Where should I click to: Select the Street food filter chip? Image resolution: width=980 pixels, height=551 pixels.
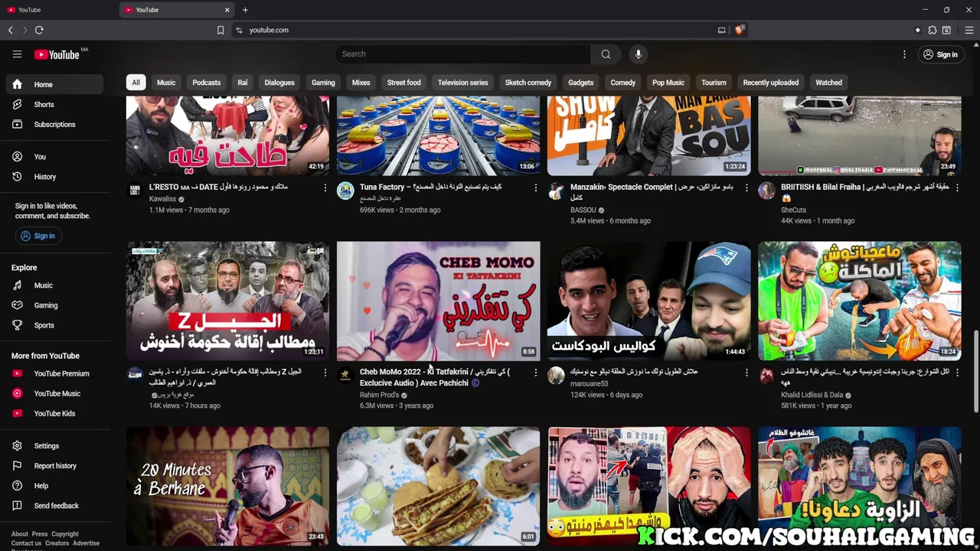[x=403, y=83]
